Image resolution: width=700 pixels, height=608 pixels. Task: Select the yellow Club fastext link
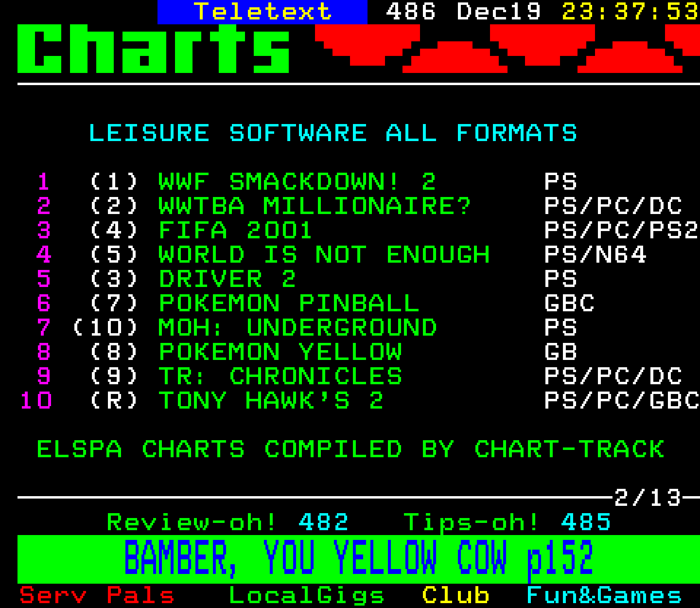click(455, 595)
